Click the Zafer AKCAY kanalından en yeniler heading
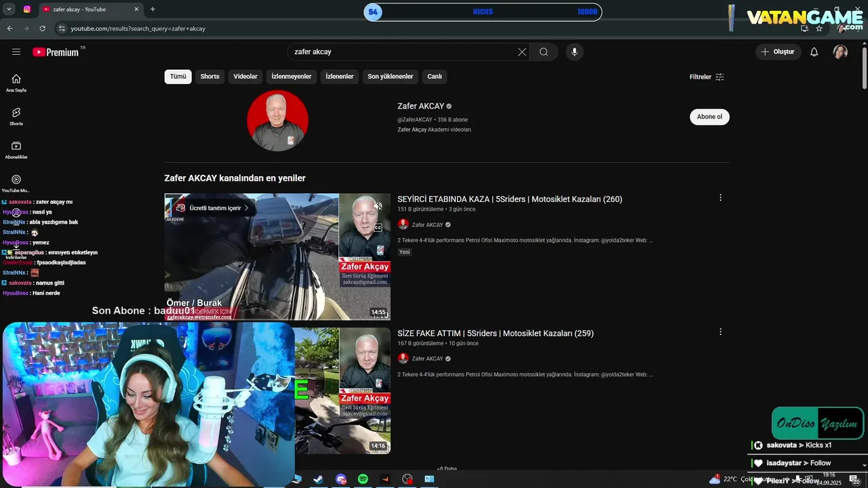The image size is (868, 488). click(x=235, y=178)
